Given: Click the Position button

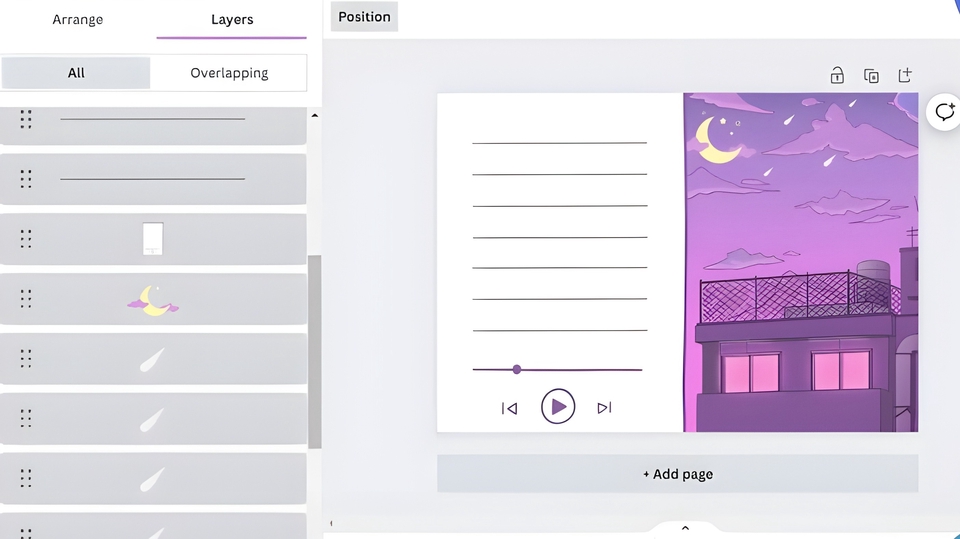Looking at the screenshot, I should [x=364, y=17].
